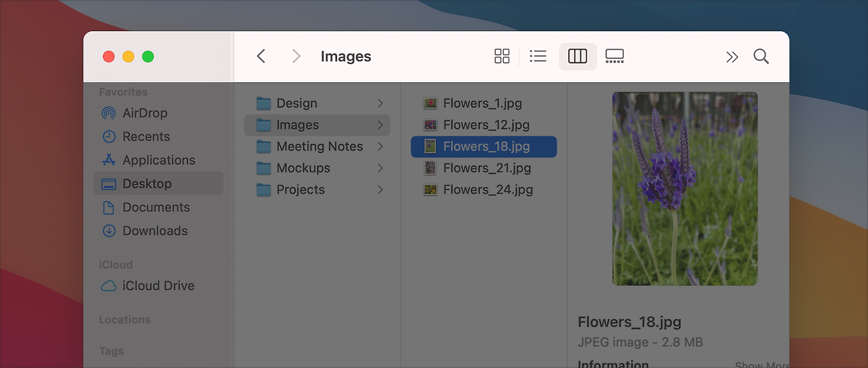Expand the Mockups folder chevron
This screenshot has width=868, height=368.
380,168
